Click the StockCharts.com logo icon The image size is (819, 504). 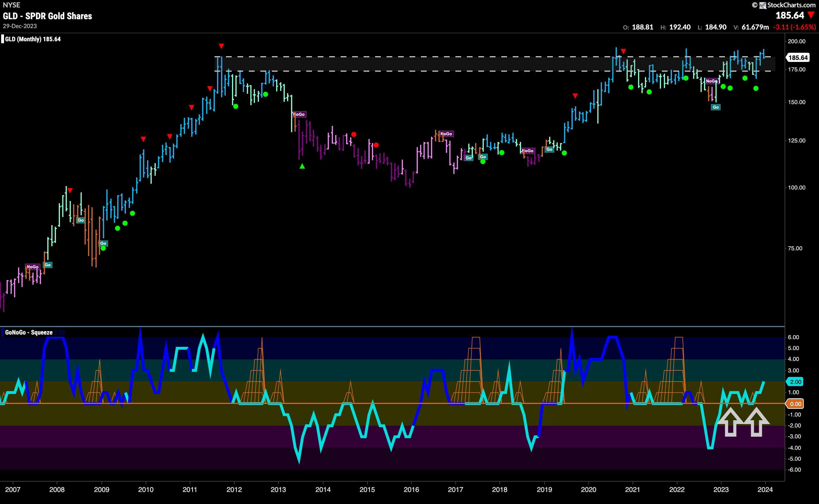click(x=763, y=5)
